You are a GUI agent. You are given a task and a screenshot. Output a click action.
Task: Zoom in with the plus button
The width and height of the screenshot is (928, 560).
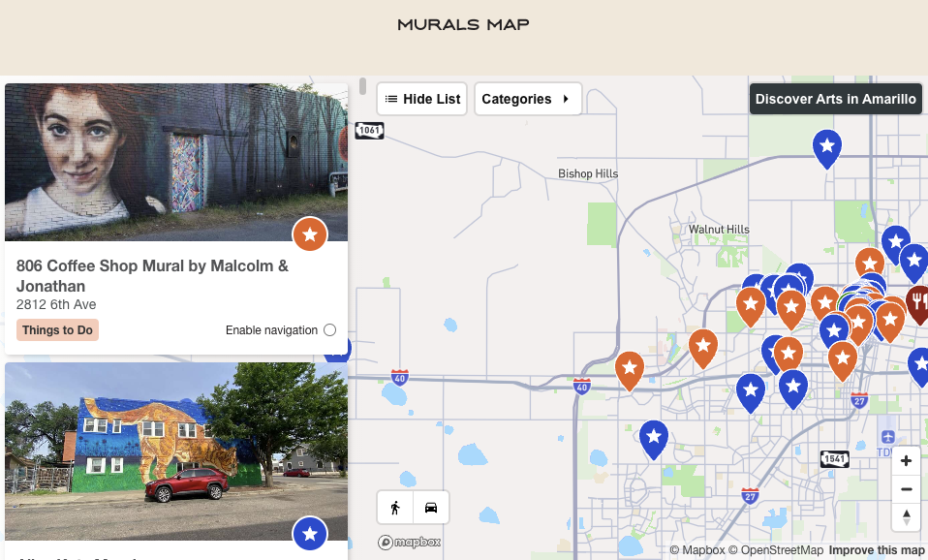click(906, 460)
